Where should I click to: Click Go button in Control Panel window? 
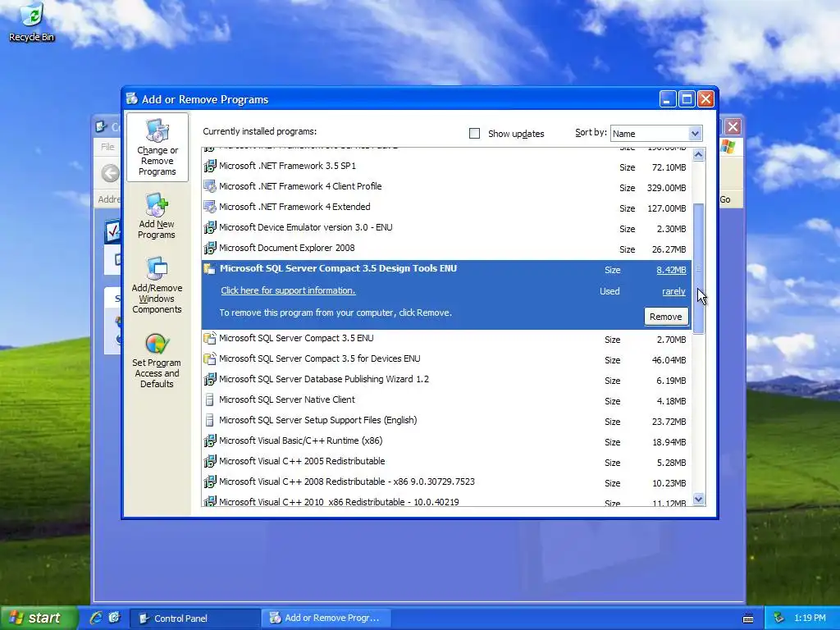725,199
